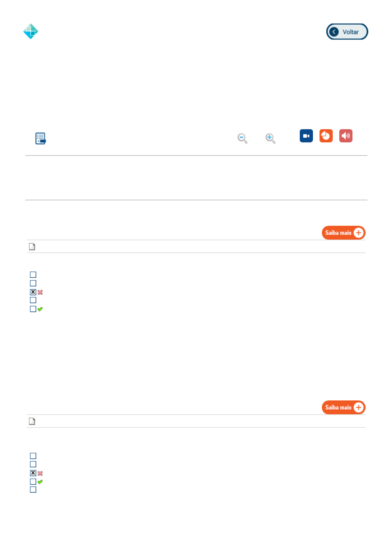Uncheck the X-marked option in the second question
This screenshot has width=392, height=555.
click(x=33, y=473)
